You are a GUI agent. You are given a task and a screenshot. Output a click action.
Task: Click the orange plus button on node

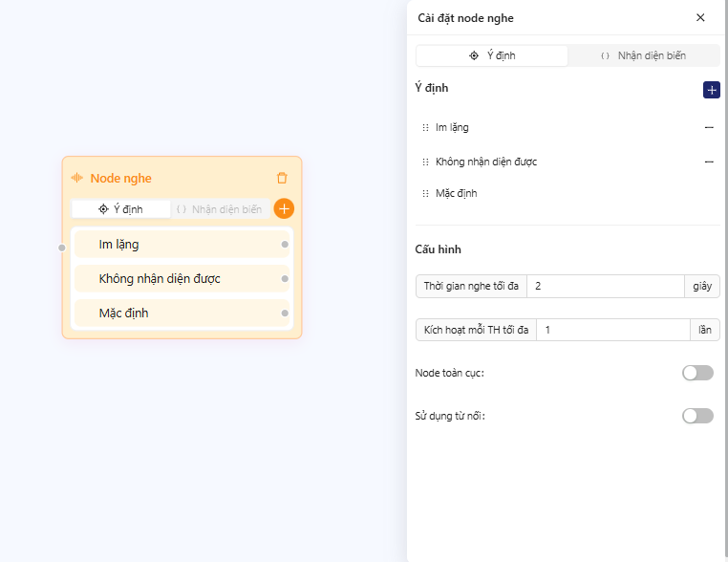pyautogui.click(x=284, y=209)
